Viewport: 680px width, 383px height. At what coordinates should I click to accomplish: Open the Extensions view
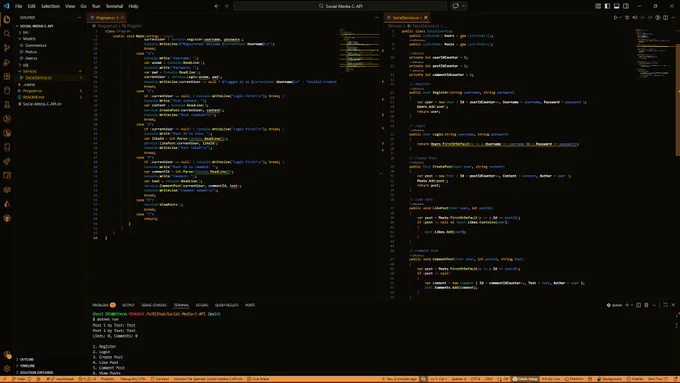[x=7, y=77]
